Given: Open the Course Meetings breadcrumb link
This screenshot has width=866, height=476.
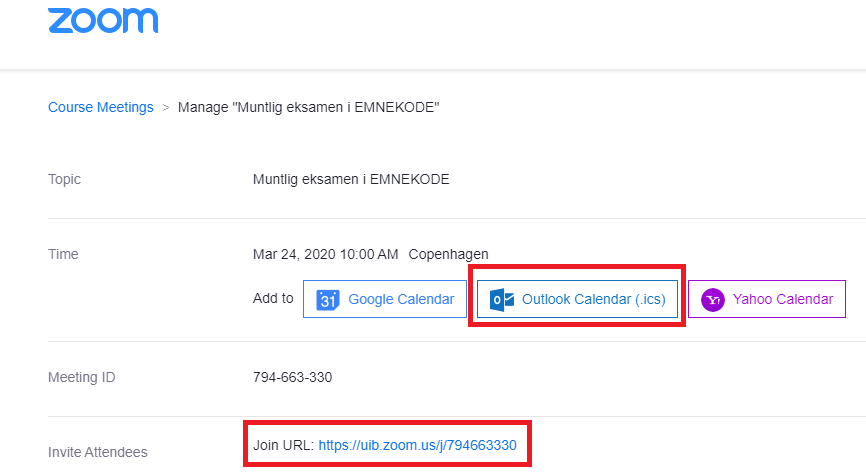Looking at the screenshot, I should pyautogui.click(x=101, y=107).
